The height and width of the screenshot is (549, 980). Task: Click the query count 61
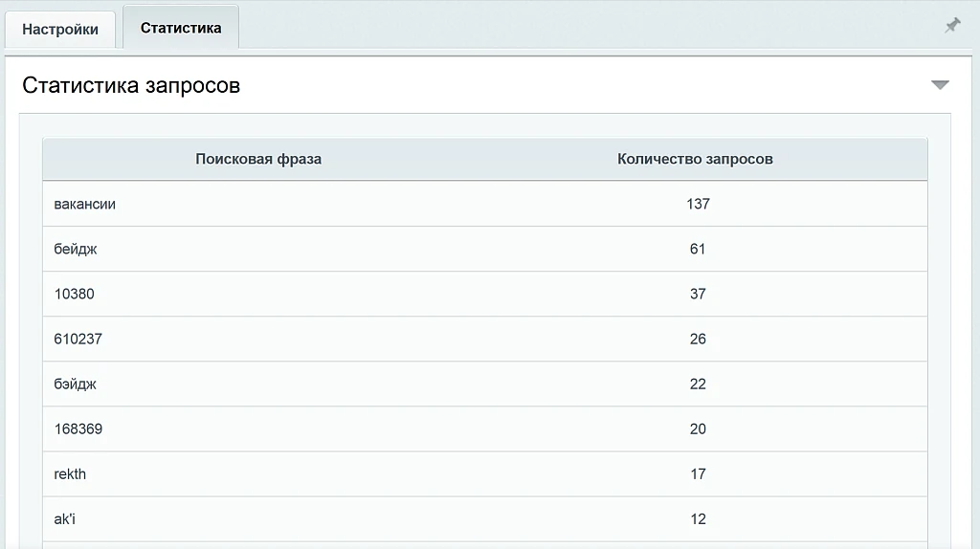(698, 250)
